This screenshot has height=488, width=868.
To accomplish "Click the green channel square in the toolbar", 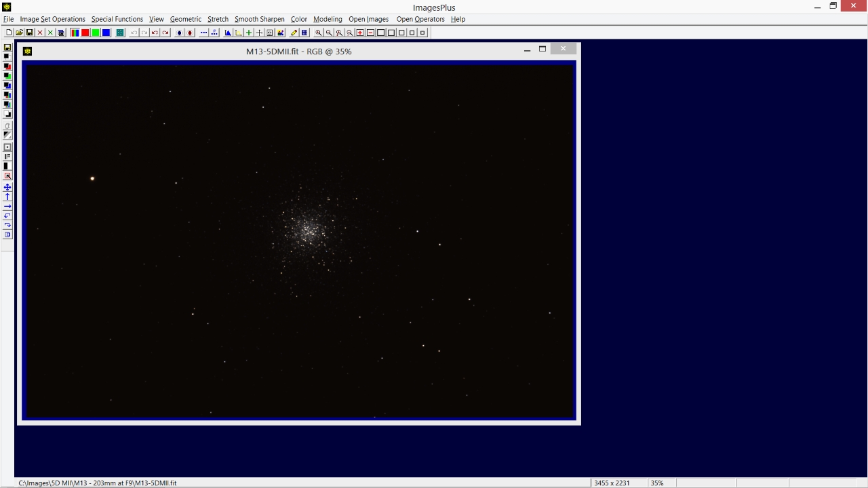I will pyautogui.click(x=96, y=33).
